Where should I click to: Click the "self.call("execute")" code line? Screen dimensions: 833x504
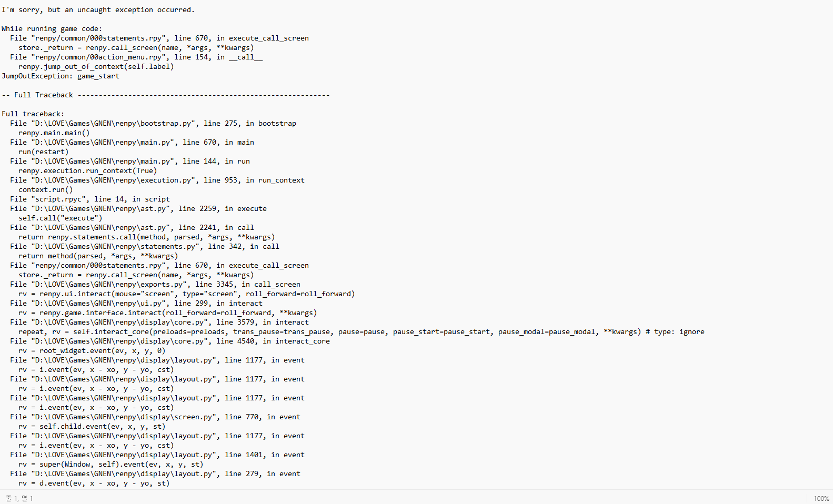pos(60,218)
